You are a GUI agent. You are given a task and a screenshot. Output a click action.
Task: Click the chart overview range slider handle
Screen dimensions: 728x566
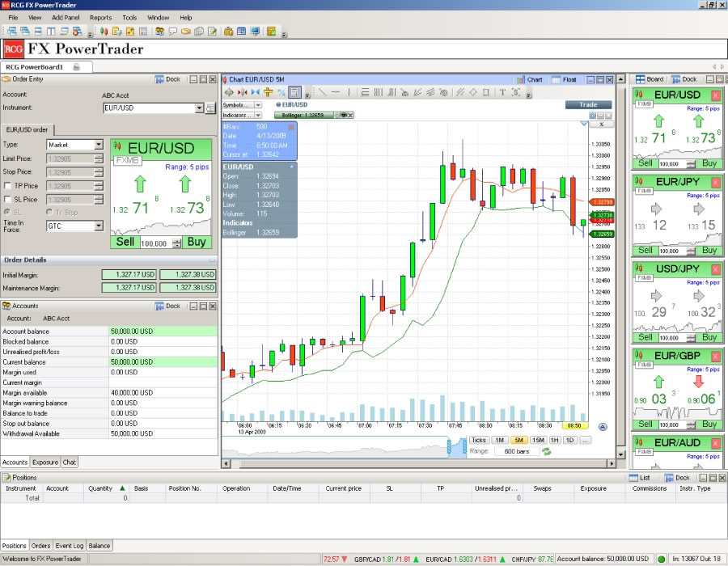(449, 447)
